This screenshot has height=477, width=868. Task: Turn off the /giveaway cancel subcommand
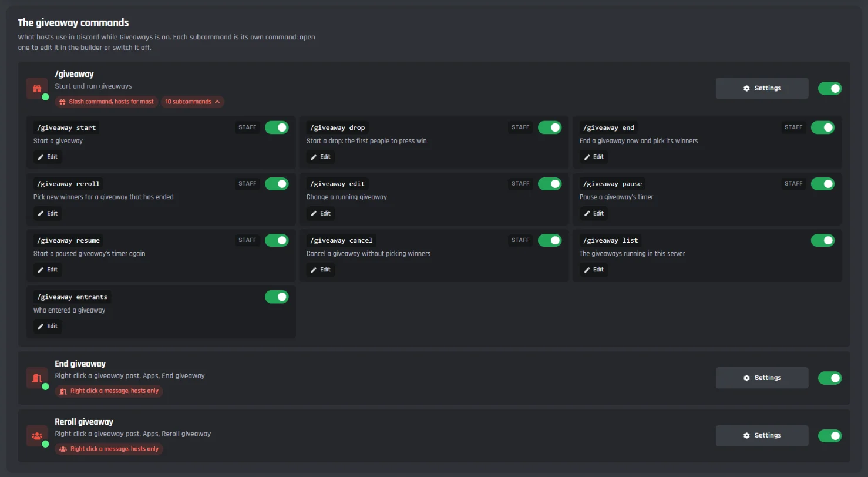click(x=550, y=240)
